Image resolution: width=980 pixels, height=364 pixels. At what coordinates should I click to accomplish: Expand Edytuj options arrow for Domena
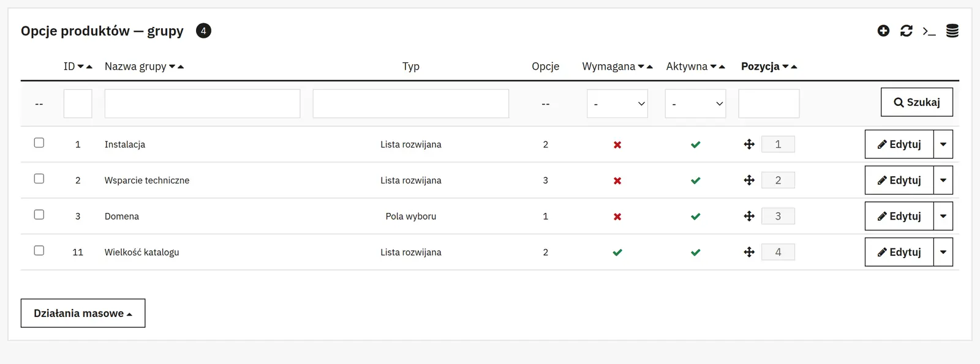click(943, 216)
